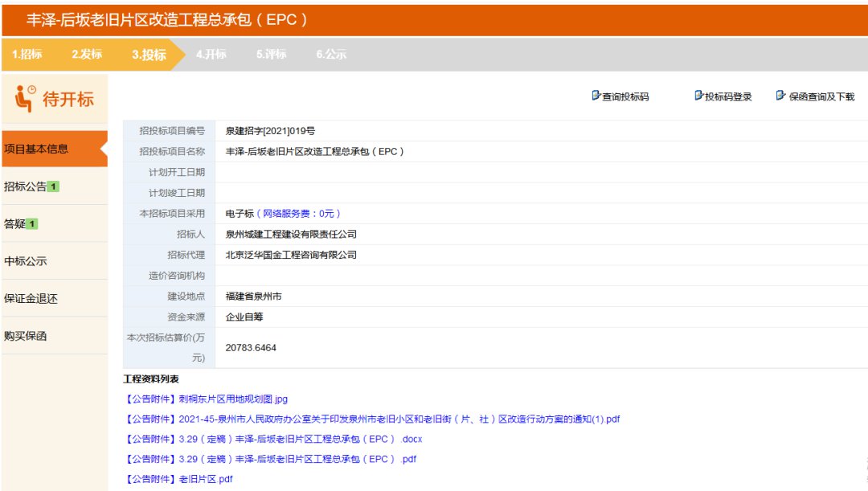The height and width of the screenshot is (491, 868).
Task: Select the 3.投标 step tab
Action: 149,55
